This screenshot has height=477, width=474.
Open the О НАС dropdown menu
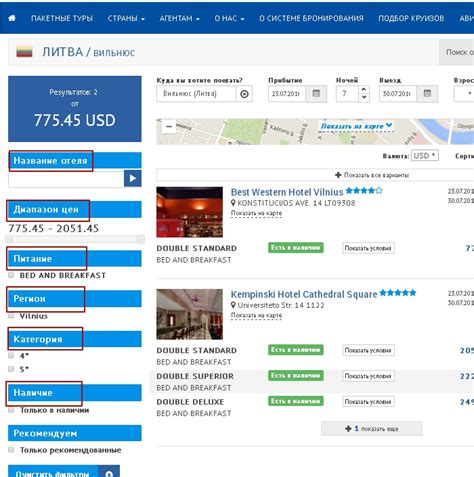click(229, 18)
